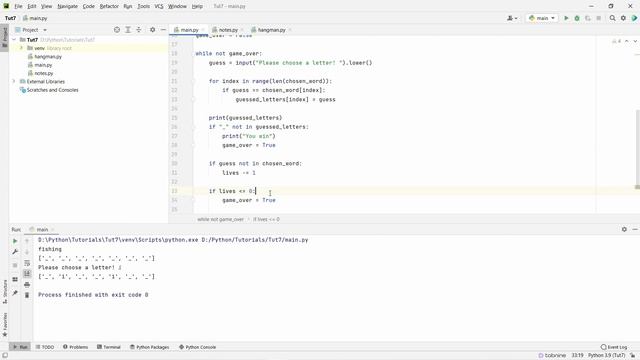Pin the Run tab
Viewport: 640px width, 360px height.
point(15,293)
